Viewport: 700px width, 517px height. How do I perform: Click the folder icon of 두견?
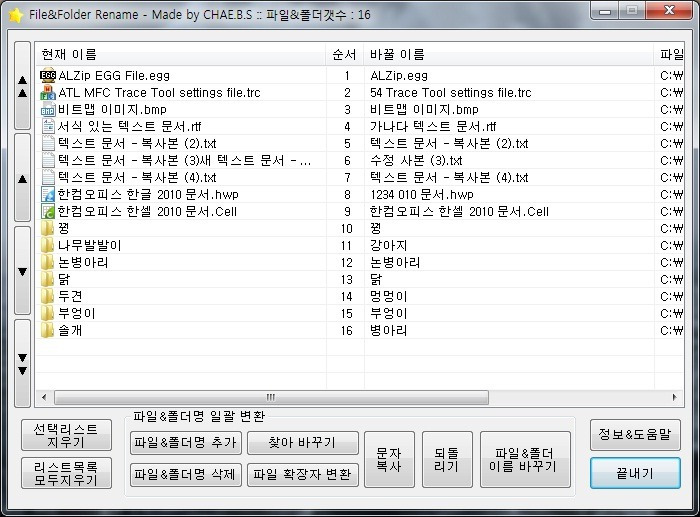coord(47,296)
